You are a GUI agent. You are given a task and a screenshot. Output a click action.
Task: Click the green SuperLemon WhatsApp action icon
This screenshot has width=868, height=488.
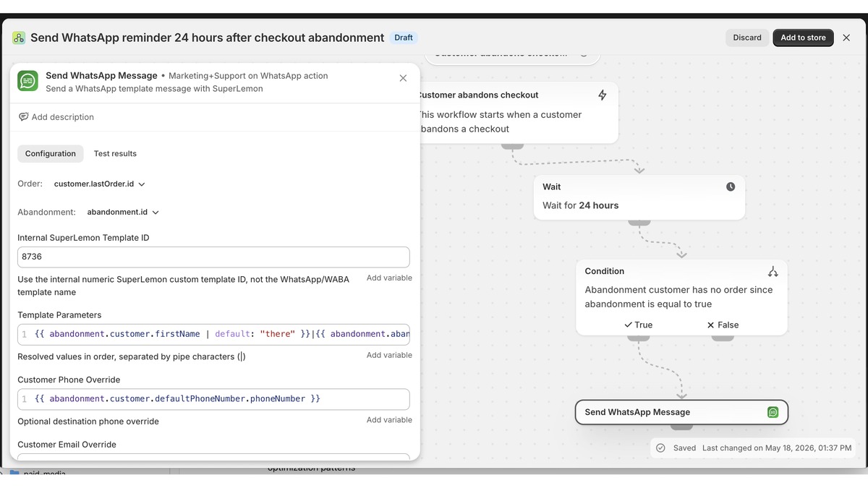click(x=27, y=81)
